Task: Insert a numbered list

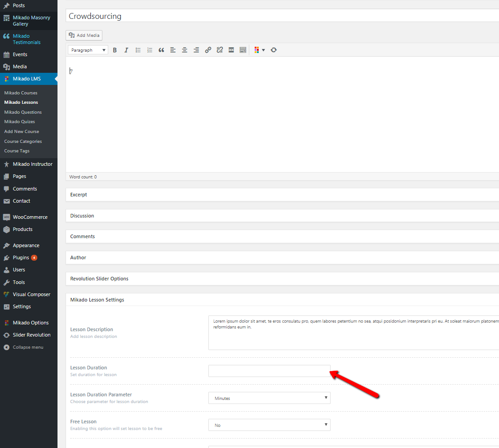Action: tap(150, 50)
